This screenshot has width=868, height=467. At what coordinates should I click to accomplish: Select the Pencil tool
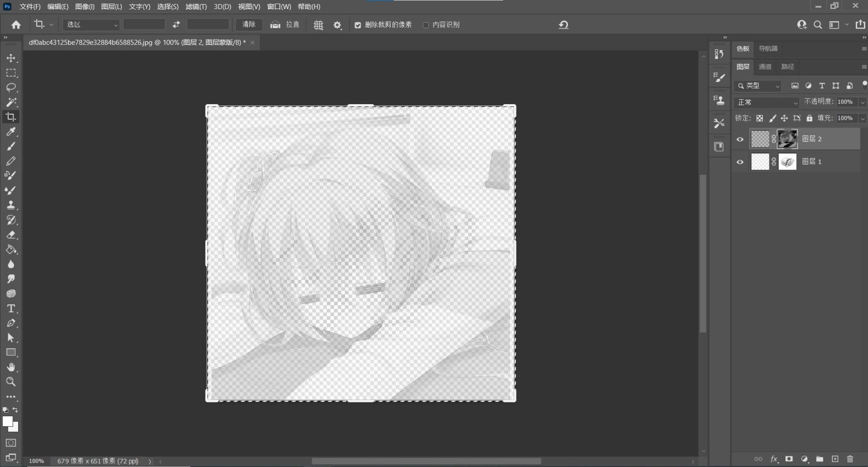[x=11, y=161]
